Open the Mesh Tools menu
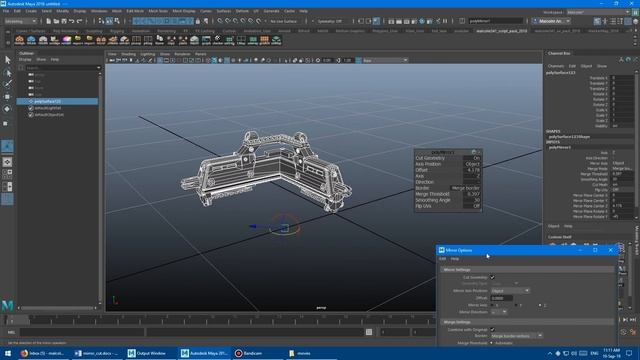The width and height of the screenshot is (640, 360). tap(158, 11)
